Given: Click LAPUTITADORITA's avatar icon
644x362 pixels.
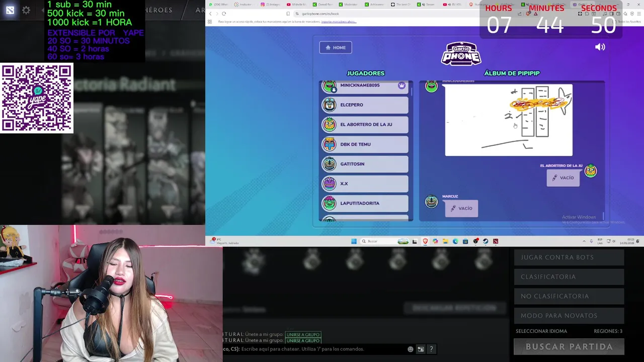Looking at the screenshot, I should click(x=330, y=203).
